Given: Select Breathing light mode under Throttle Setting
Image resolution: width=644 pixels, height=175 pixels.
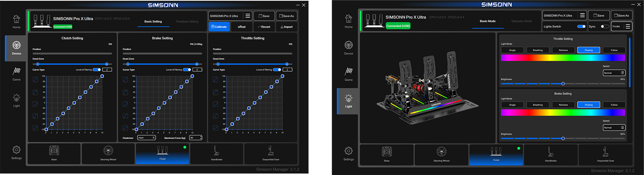Looking at the screenshot, I should (x=538, y=50).
